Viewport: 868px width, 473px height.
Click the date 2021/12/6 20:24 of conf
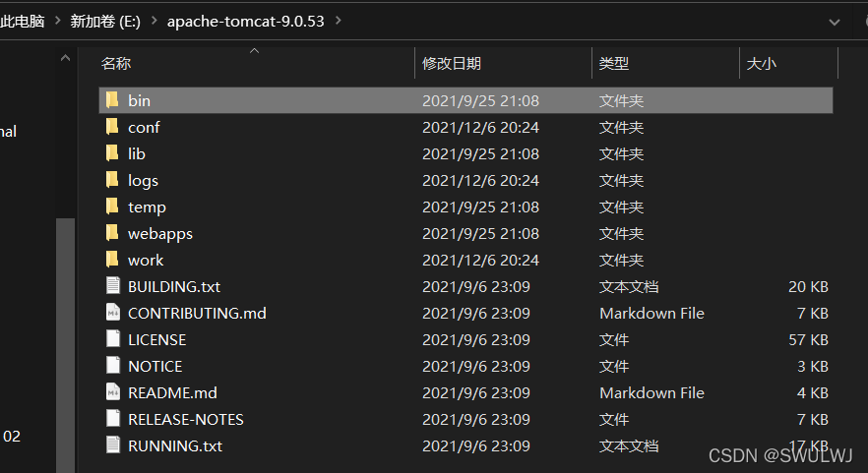point(480,127)
